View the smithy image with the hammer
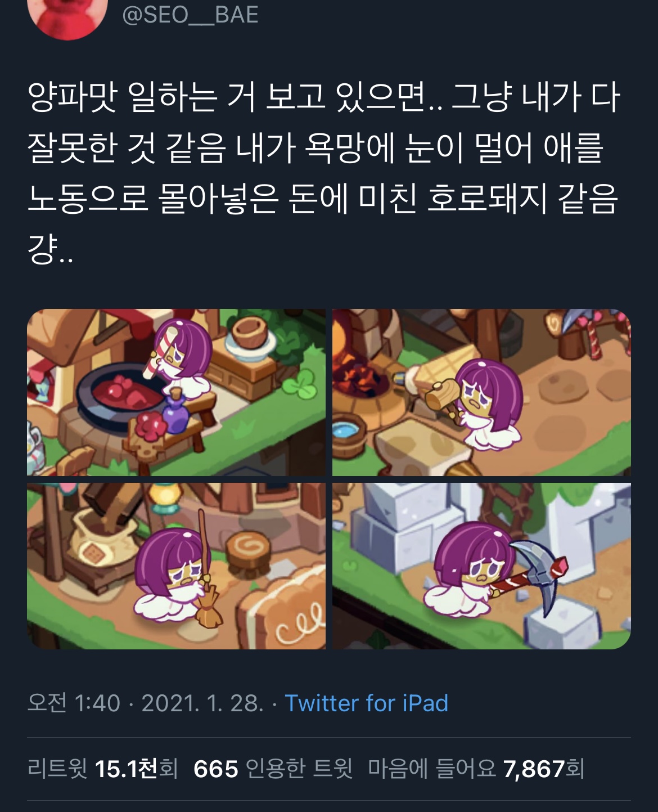658x812 pixels. (481, 392)
